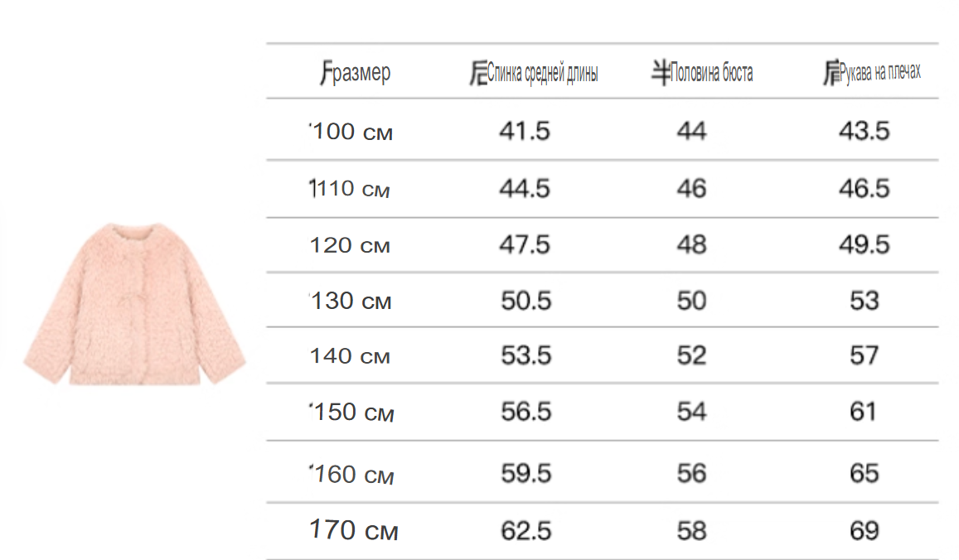Screen dimensions: 959x560
Task: Select the "110 см" size row label
Action: pyautogui.click(x=350, y=189)
